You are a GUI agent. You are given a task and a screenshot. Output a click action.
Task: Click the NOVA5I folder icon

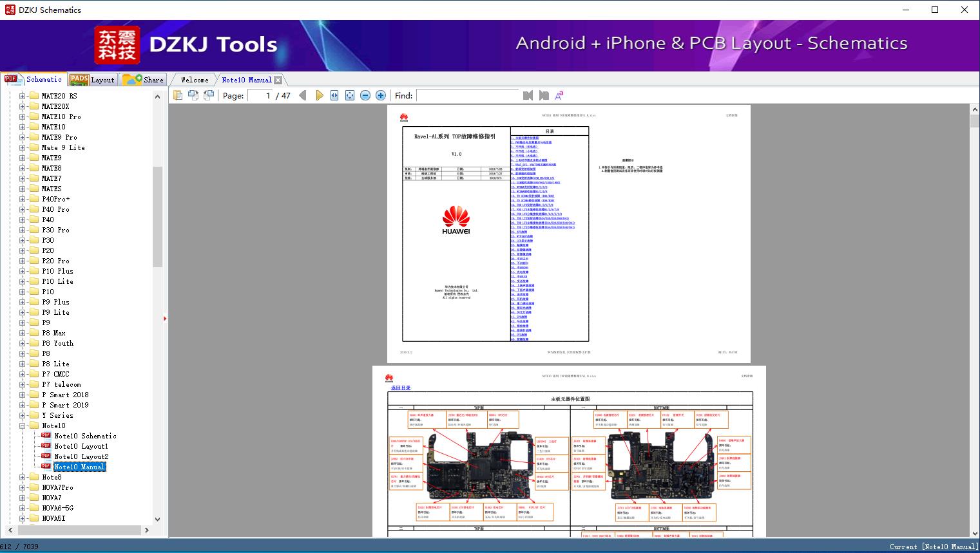click(34, 518)
